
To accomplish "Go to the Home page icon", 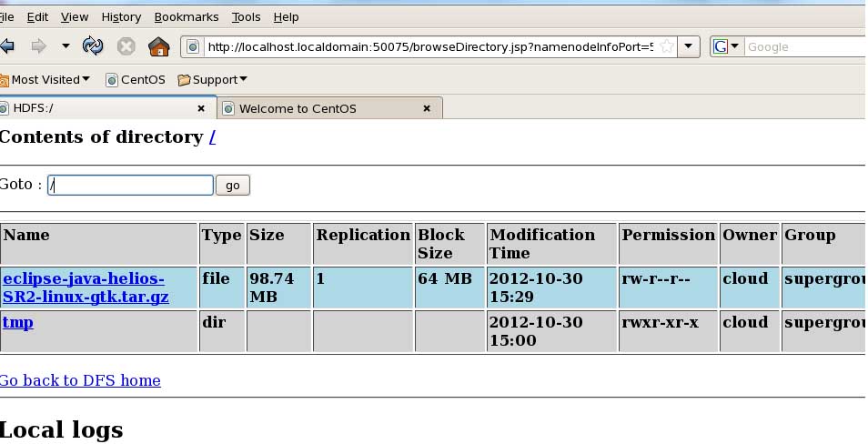I will pyautogui.click(x=159, y=46).
